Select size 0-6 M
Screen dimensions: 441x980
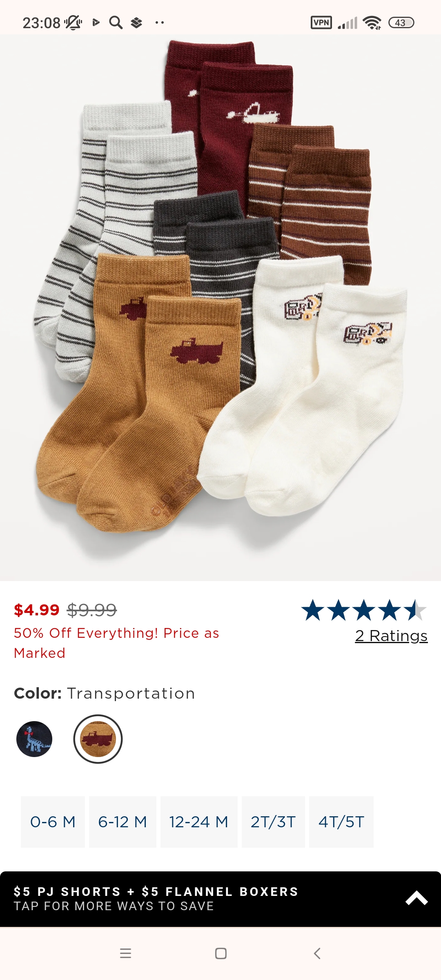click(53, 822)
